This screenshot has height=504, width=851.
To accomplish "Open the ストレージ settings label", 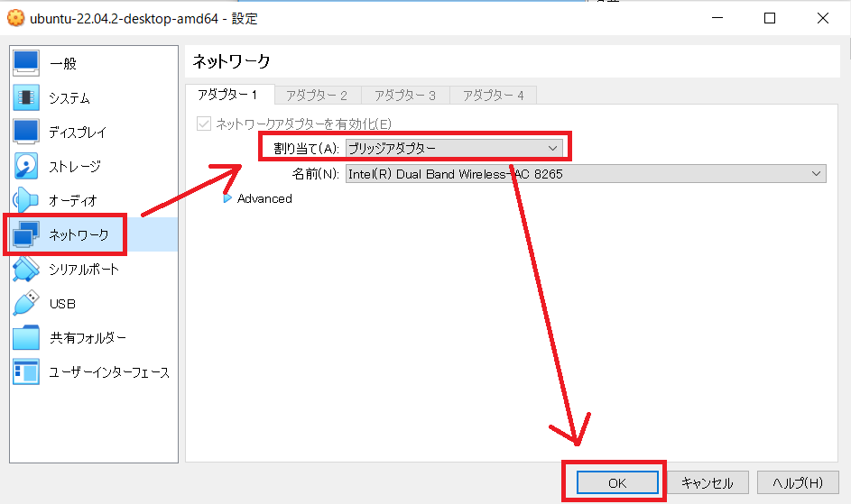I will [75, 167].
